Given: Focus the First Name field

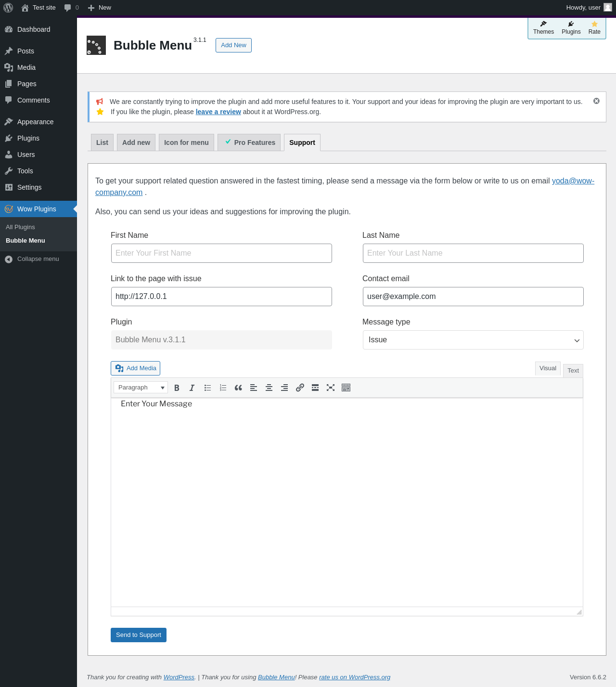Looking at the screenshot, I should tap(221, 253).
